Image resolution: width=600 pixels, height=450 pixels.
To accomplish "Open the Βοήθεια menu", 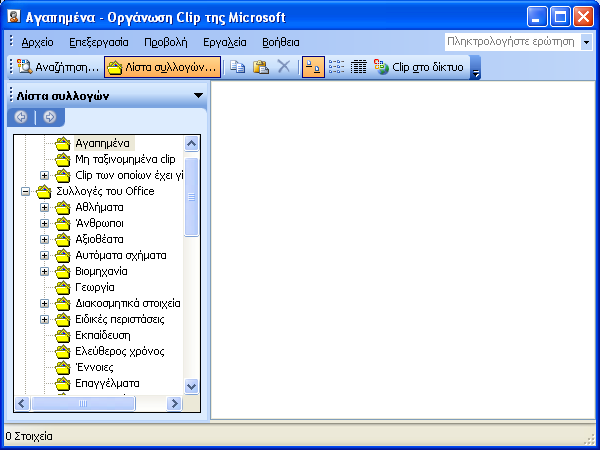I will (x=280, y=42).
